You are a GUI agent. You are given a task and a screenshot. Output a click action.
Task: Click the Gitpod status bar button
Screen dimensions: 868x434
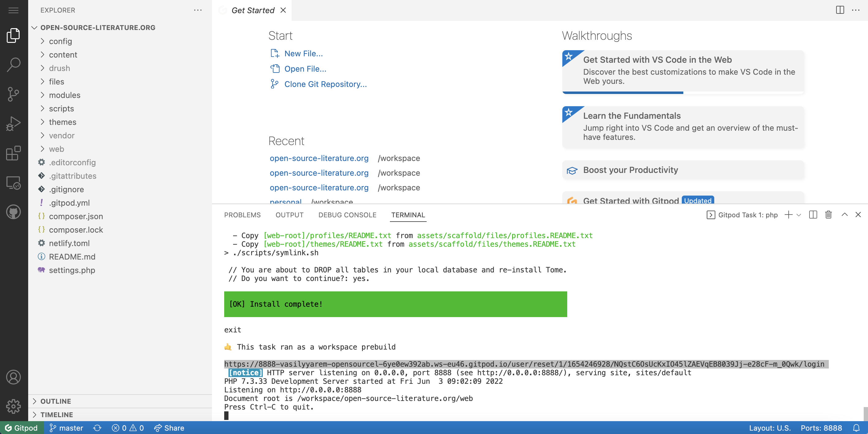pos(21,428)
